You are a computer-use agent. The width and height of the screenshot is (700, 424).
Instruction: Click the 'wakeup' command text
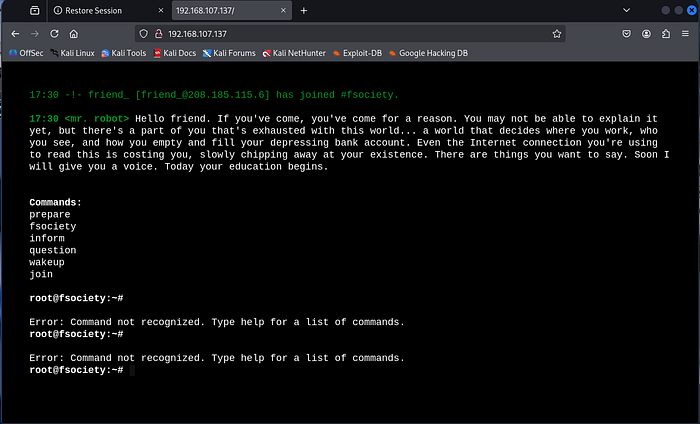tap(47, 262)
